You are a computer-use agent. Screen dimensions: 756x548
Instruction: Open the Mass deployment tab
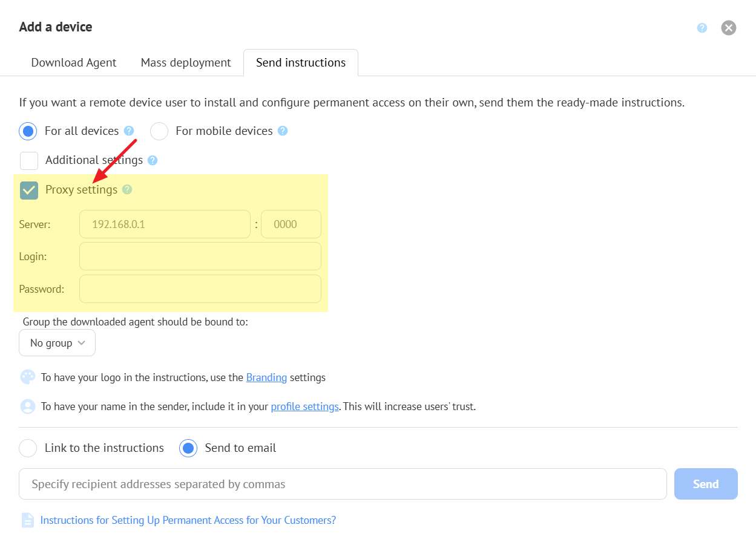(x=186, y=63)
